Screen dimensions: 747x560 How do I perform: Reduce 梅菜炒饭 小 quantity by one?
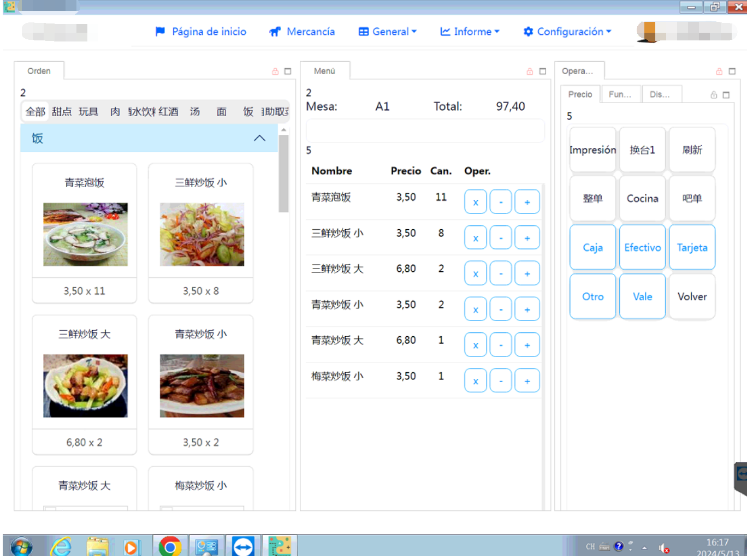501,381
